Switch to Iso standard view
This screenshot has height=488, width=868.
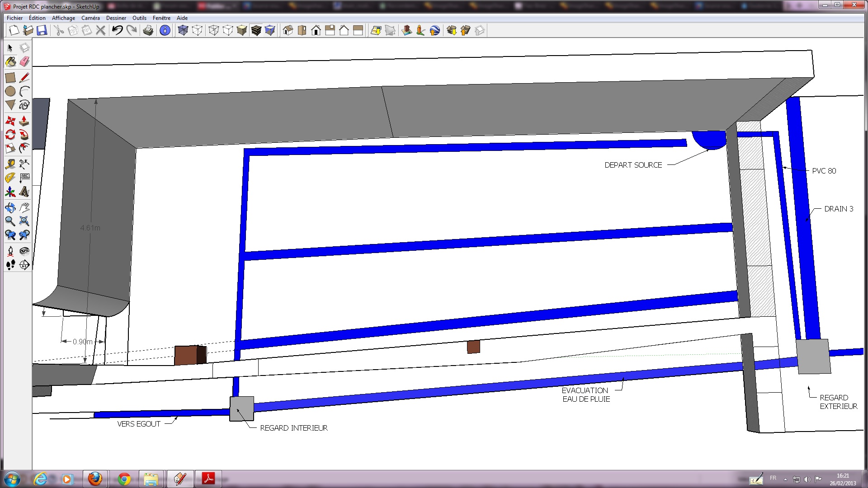(288, 30)
